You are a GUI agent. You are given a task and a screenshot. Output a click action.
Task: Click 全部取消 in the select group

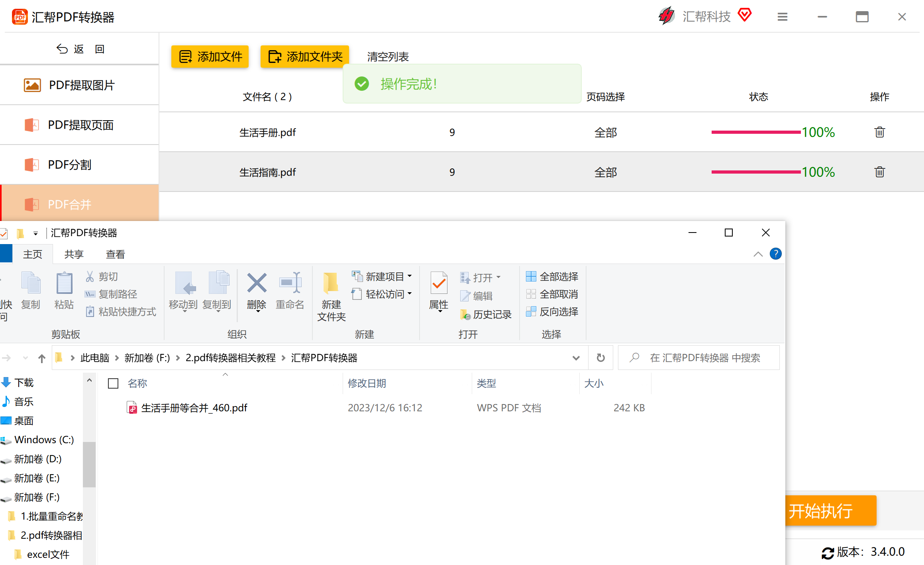(552, 294)
